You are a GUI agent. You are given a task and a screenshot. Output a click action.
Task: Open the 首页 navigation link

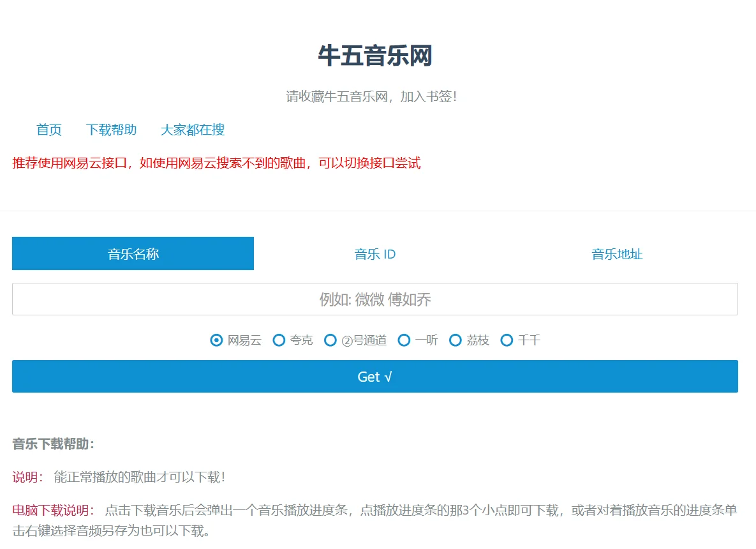(x=49, y=130)
